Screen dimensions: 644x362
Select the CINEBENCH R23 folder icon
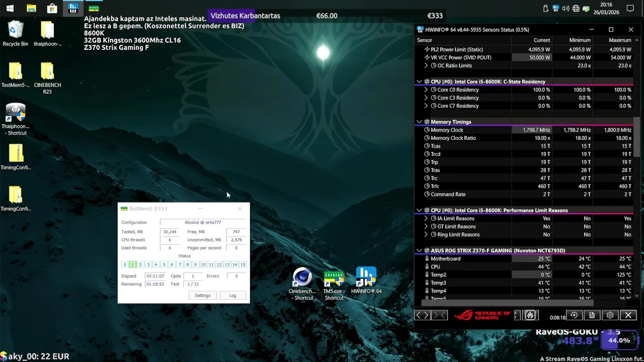point(47,78)
